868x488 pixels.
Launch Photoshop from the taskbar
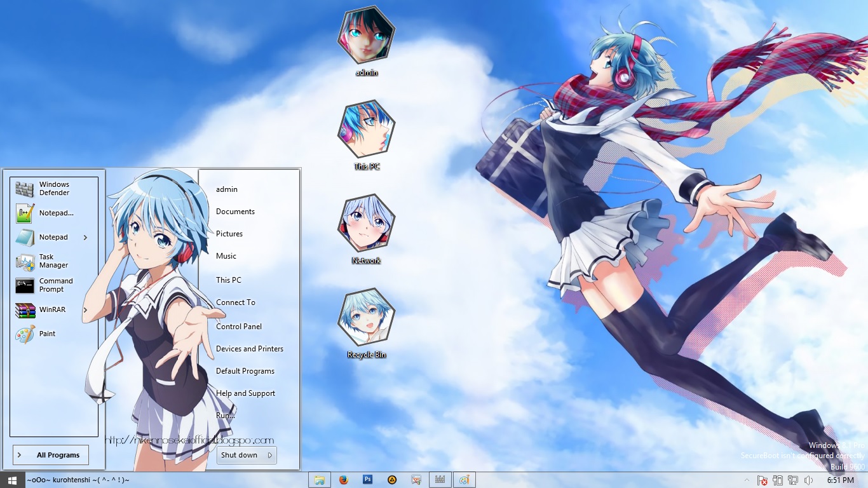point(367,480)
